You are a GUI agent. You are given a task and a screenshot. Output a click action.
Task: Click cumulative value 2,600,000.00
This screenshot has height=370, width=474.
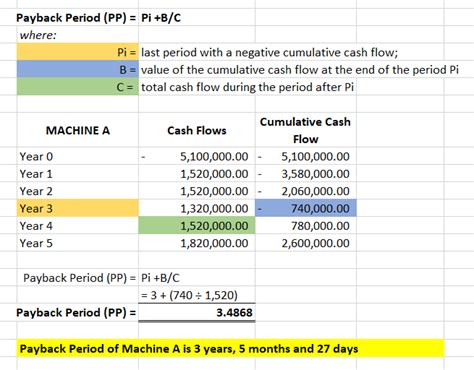coord(306,243)
